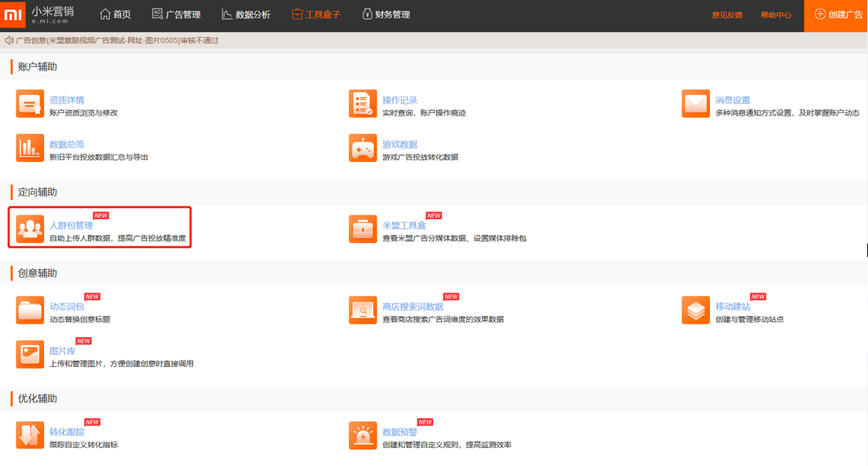Switch to the 数据分析 menu
The image size is (868, 466).
pos(246,14)
